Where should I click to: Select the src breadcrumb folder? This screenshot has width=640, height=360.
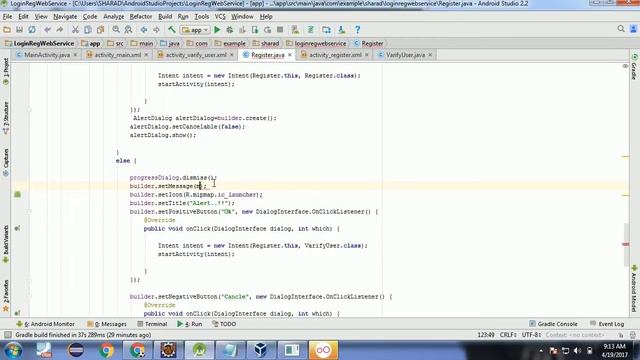tap(116, 43)
